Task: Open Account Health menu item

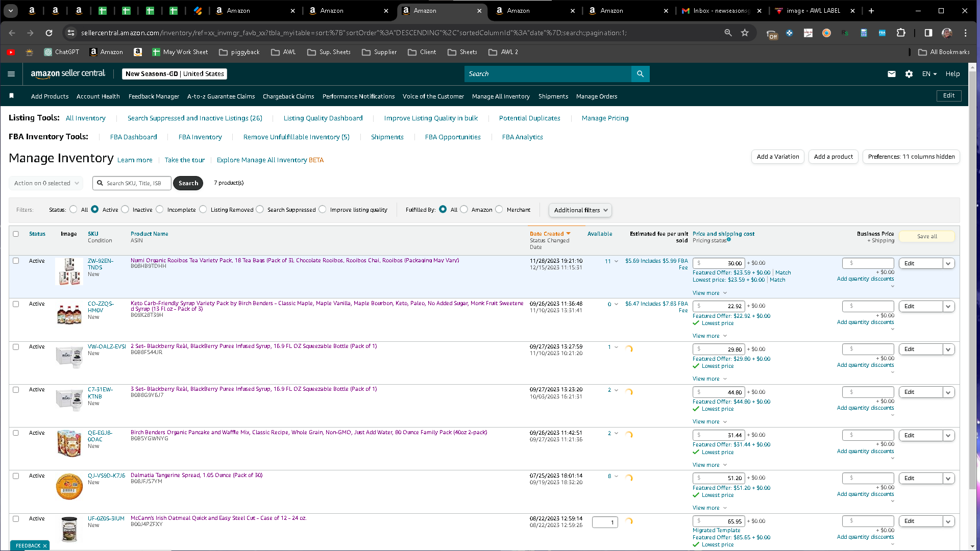Action: point(98,96)
